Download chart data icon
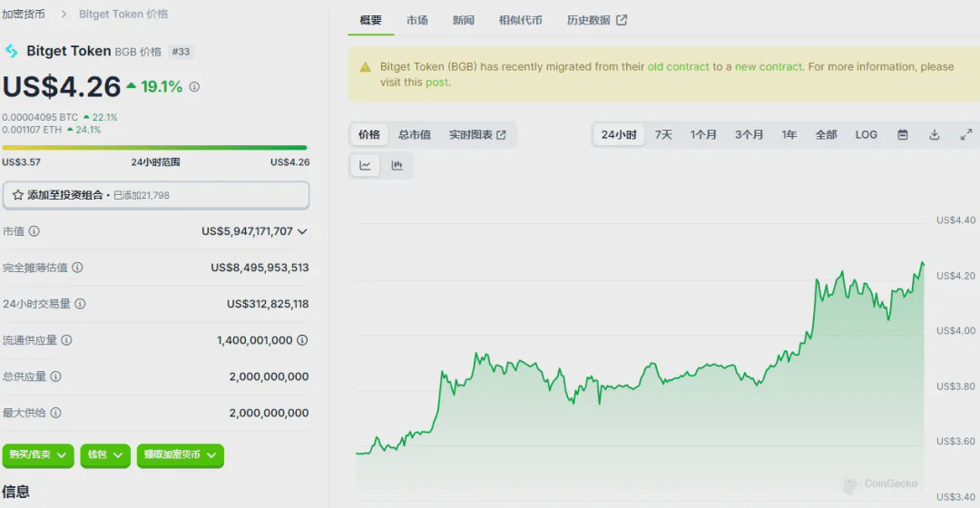 (935, 134)
